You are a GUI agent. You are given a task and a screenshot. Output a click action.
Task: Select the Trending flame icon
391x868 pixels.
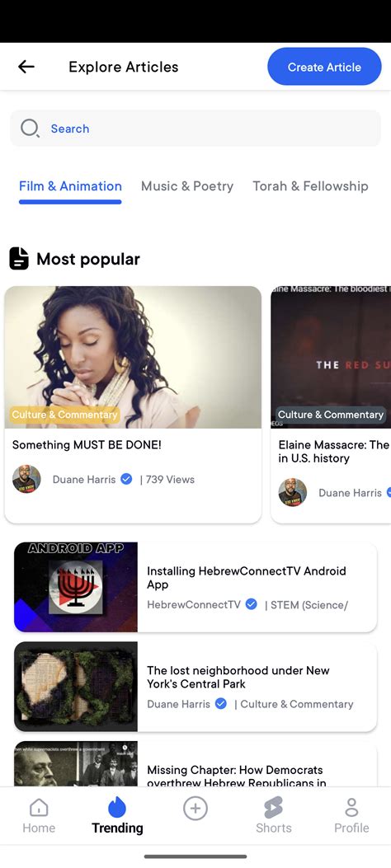[117, 807]
